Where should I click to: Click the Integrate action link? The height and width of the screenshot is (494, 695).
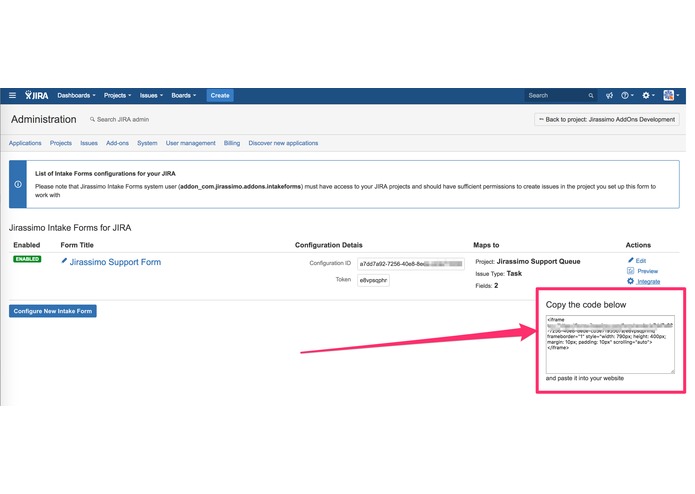[648, 282]
